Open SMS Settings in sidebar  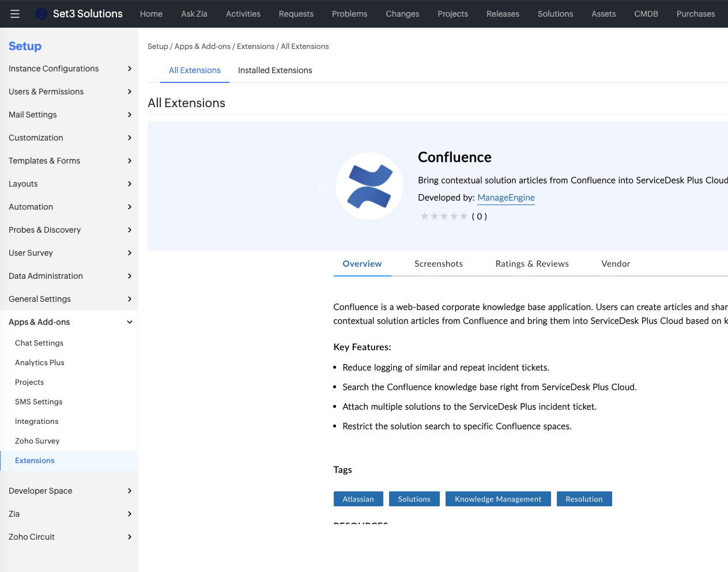point(39,401)
